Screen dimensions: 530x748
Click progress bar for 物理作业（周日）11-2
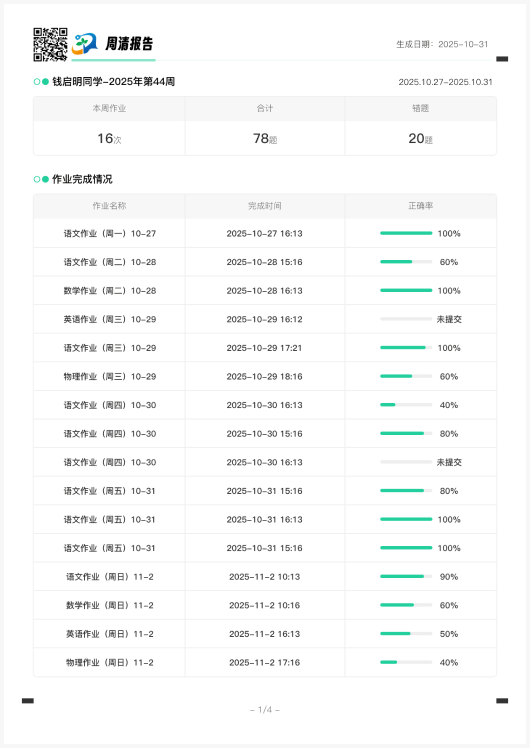pos(406,662)
